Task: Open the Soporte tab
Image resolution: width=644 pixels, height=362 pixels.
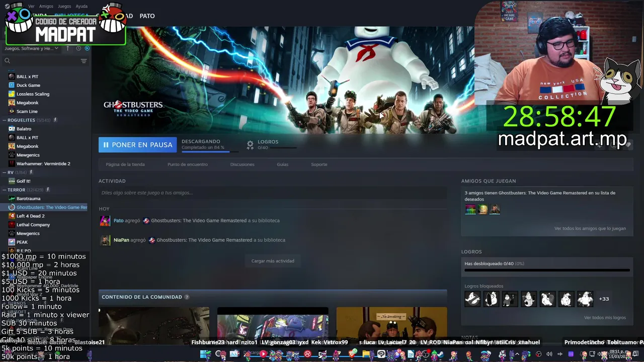Action: (319, 164)
